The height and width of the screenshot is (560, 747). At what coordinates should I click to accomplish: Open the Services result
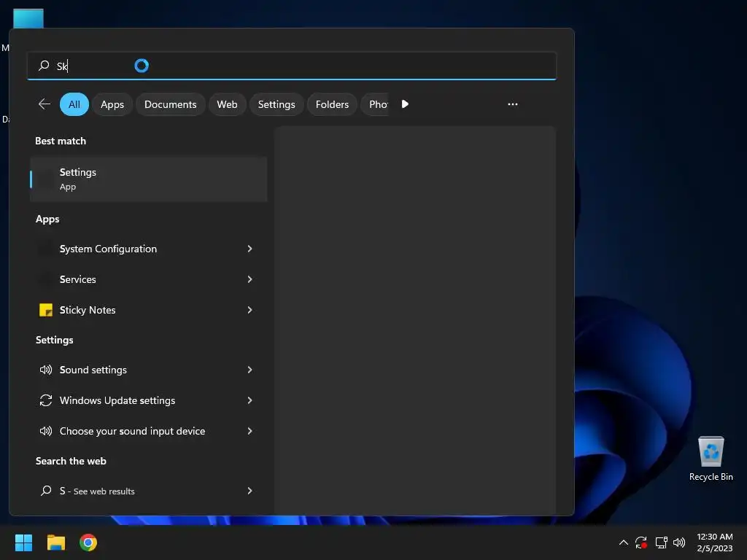[149, 279]
